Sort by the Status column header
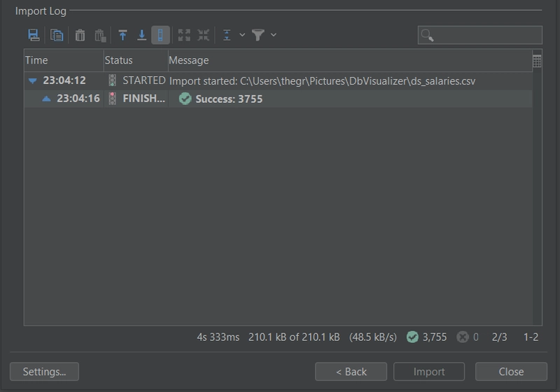The image size is (560, 392). pos(136,60)
